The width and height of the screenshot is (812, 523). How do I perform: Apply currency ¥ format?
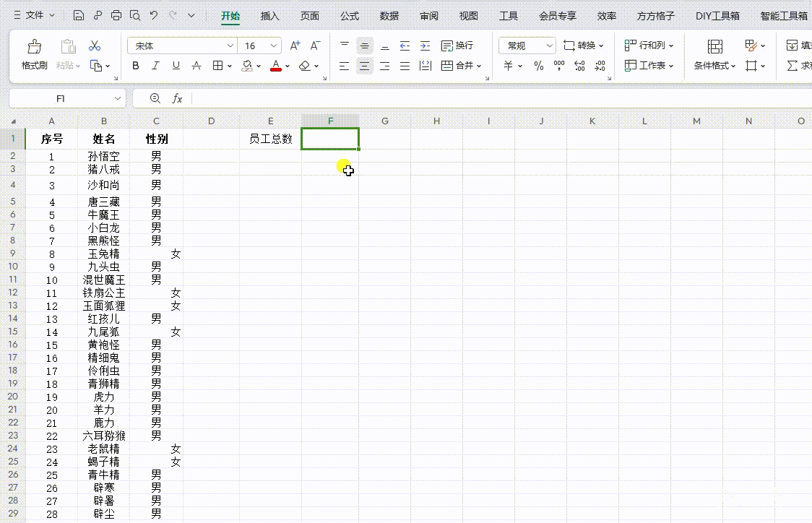[509, 66]
